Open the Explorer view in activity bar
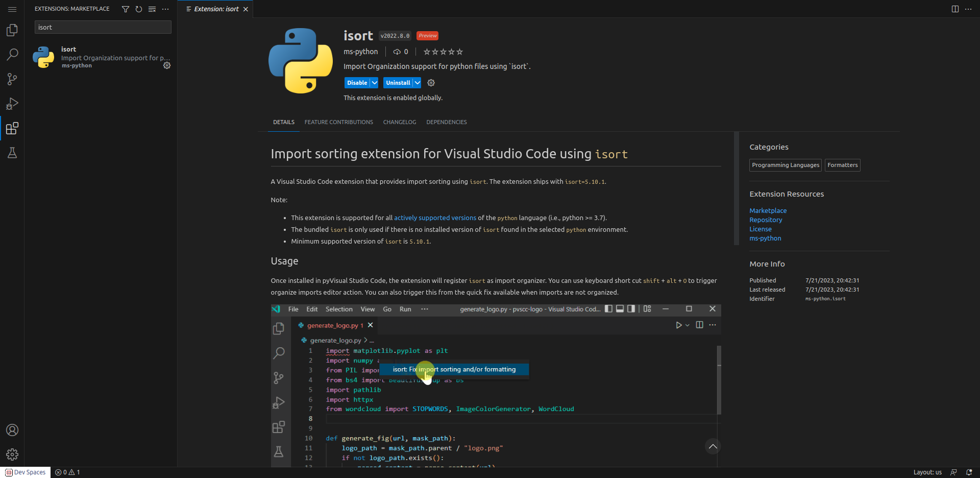980x478 pixels. click(x=12, y=30)
